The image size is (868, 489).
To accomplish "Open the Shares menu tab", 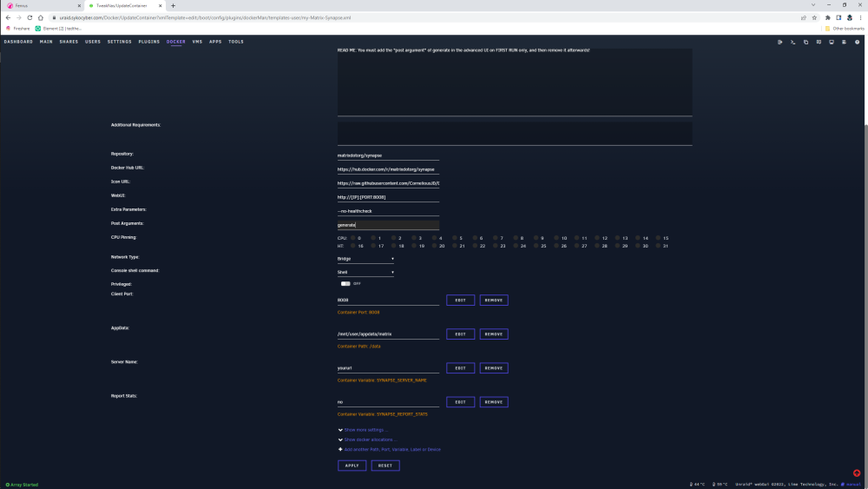I will pyautogui.click(x=69, y=42).
